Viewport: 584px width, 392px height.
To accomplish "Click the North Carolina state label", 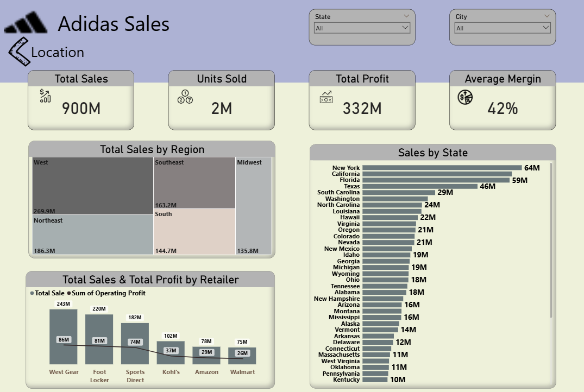I will click(338, 205).
